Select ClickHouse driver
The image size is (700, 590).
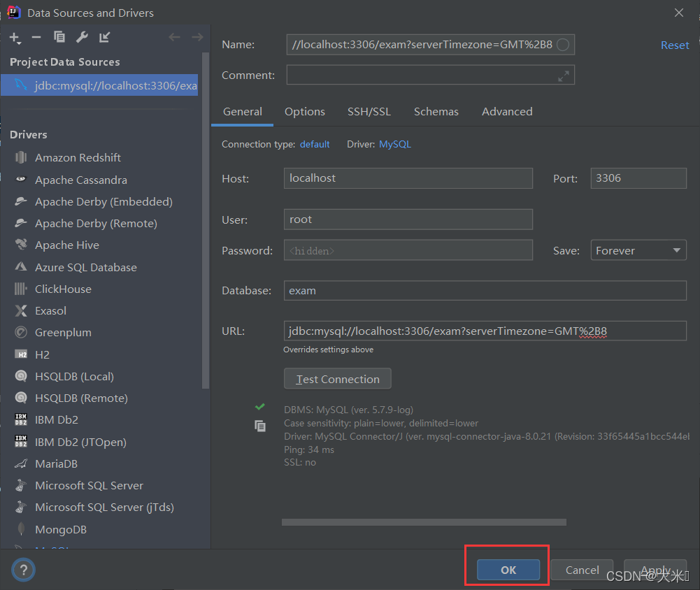click(63, 289)
